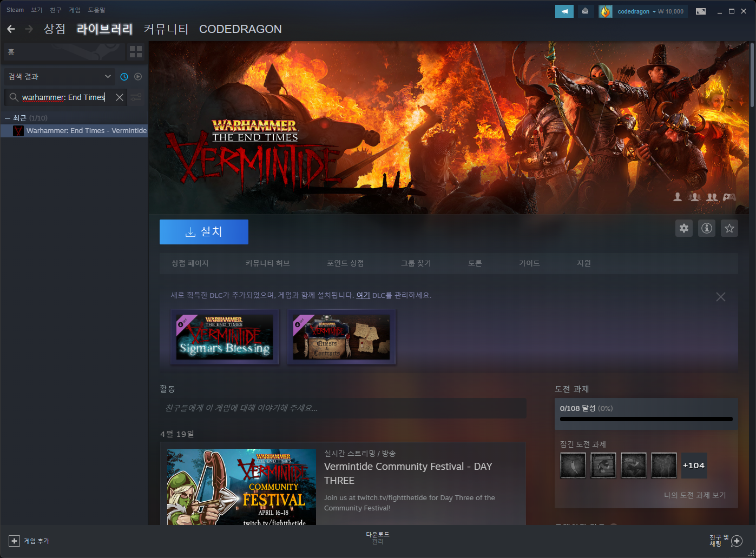Open game settings gear icon
The height and width of the screenshot is (558, 756).
point(684,228)
